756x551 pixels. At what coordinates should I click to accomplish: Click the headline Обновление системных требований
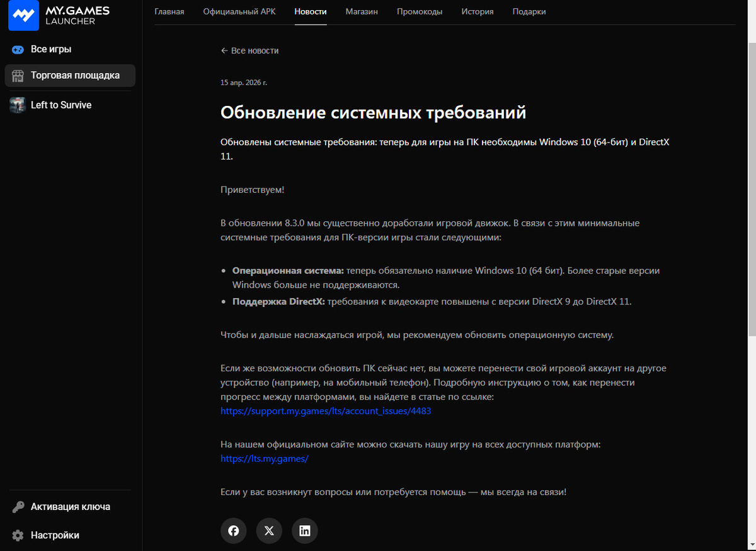[x=373, y=113]
